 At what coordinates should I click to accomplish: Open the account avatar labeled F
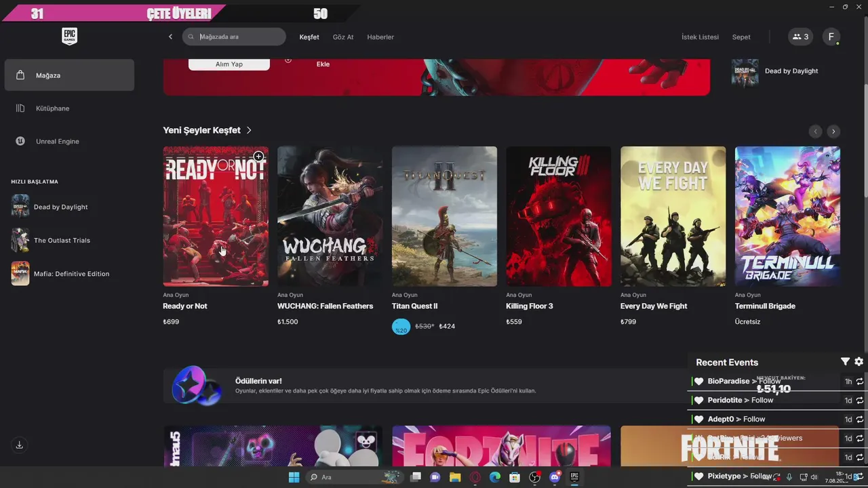[x=831, y=37]
